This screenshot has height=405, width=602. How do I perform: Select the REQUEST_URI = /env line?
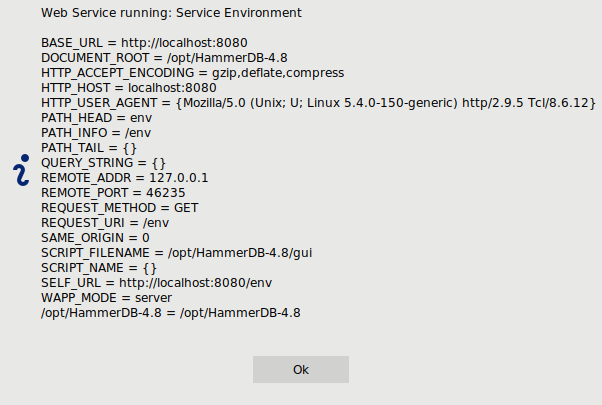105,222
